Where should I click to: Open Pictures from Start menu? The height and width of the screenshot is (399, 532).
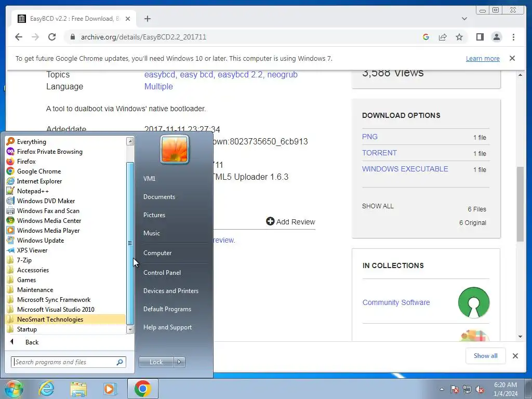(154, 215)
